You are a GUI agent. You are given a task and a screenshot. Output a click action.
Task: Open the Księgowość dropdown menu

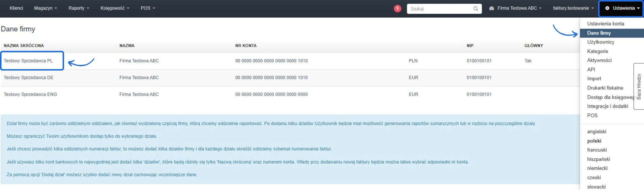(x=115, y=8)
